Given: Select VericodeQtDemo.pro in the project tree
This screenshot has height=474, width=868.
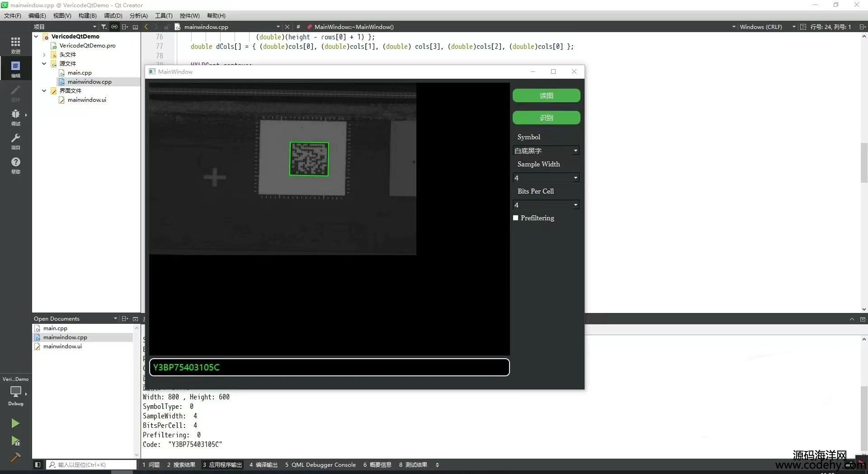Looking at the screenshot, I should coord(87,45).
